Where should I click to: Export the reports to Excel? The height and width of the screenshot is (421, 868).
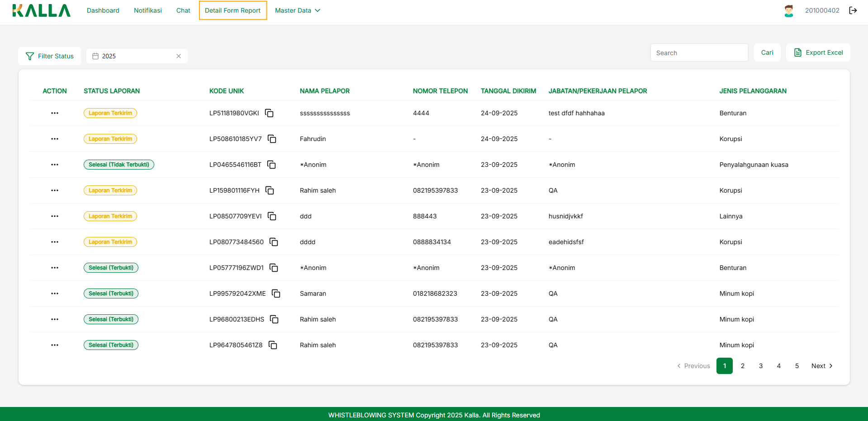coord(818,52)
